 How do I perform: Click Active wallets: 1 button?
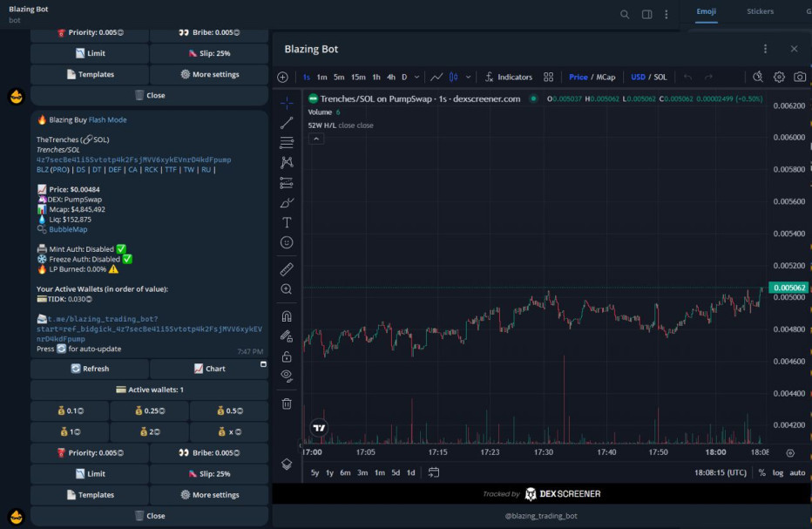150,390
